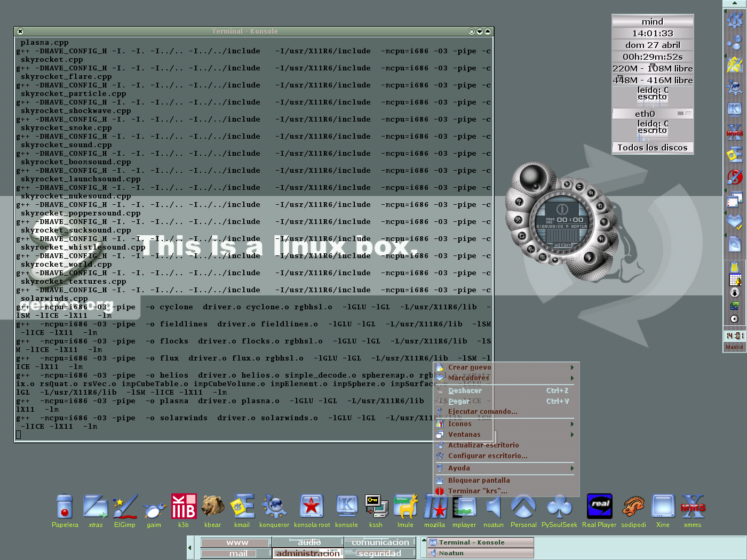This screenshot has height=560, width=747.
Task: Skip to next track in Noatun
Action: [x=601, y=239]
